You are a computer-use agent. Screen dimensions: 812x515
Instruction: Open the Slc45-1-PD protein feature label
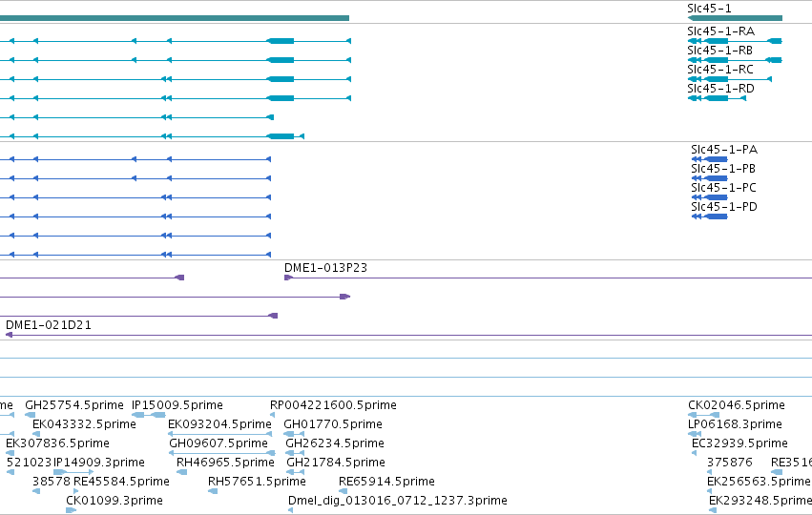724,207
